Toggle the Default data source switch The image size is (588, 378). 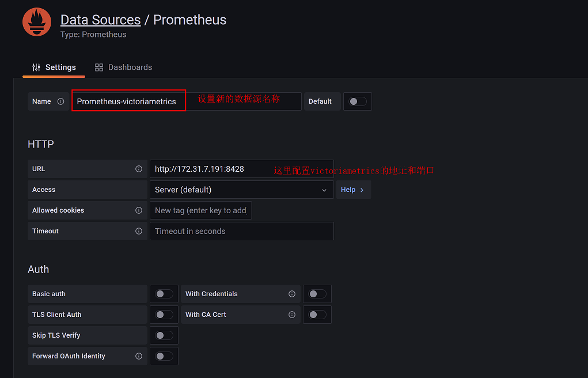pyautogui.click(x=358, y=101)
